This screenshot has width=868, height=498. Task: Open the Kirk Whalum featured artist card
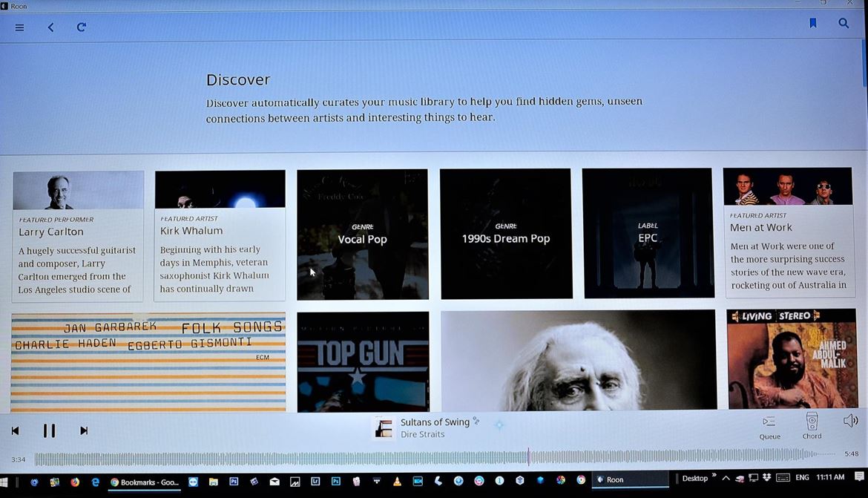pos(220,236)
